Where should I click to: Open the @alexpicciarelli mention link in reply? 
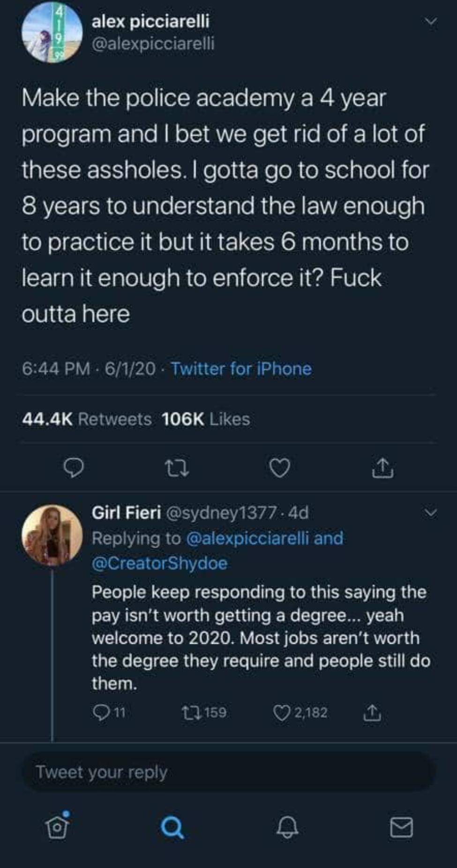pos(248,538)
